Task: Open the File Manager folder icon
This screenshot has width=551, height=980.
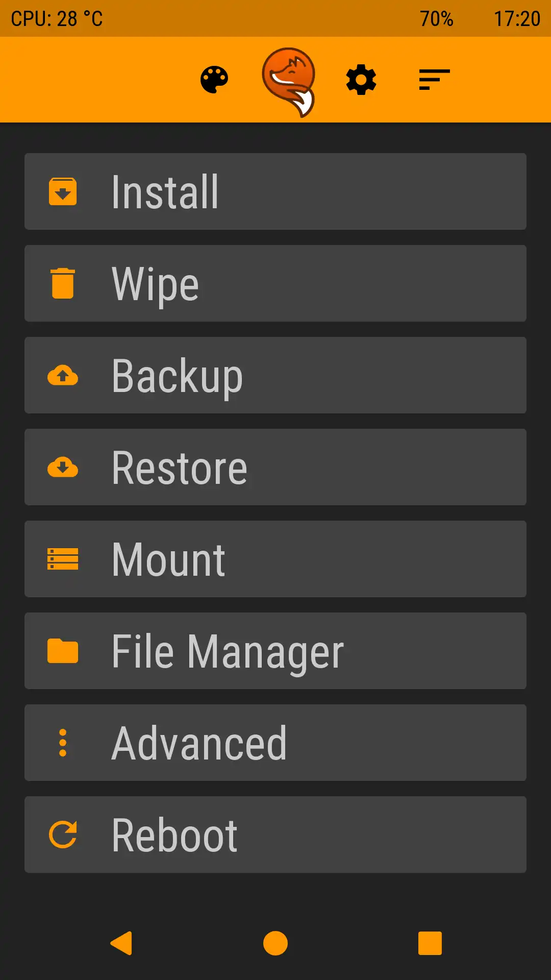Action: point(62,651)
